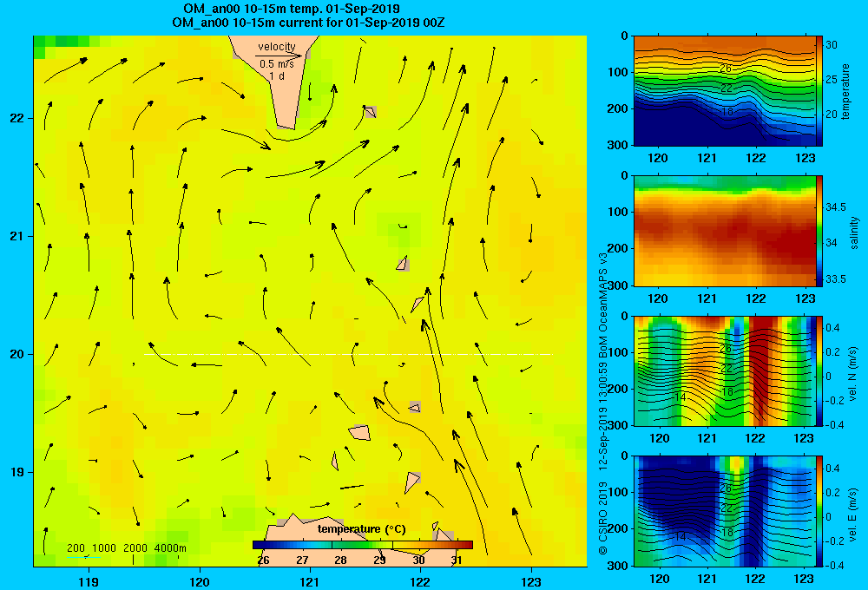
Task: Click the vertical 'salinity' label
Action: 854,233
